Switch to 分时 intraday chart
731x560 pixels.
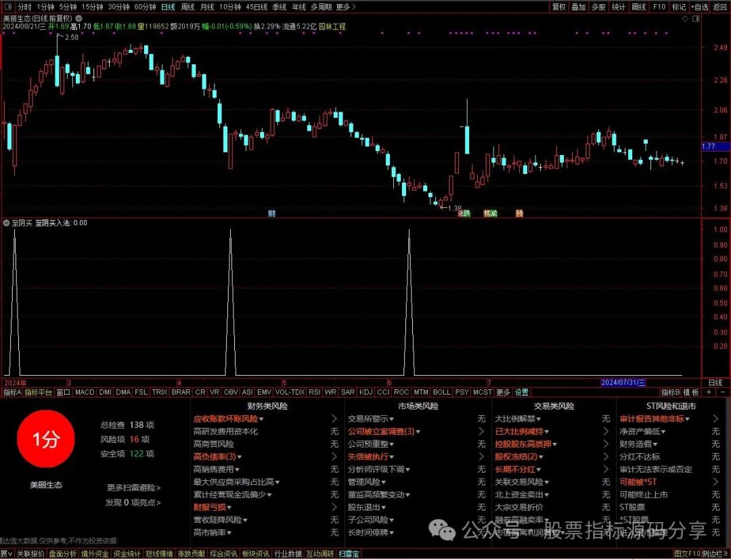(x=24, y=7)
